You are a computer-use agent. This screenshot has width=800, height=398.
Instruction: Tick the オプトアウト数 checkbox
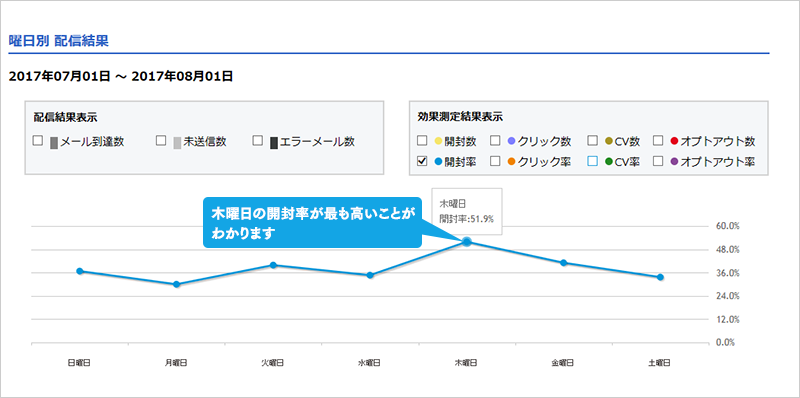click(658, 140)
